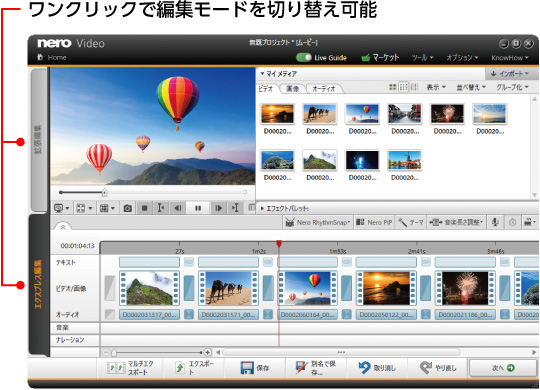Switch to detail list view icon

[x=414, y=87]
